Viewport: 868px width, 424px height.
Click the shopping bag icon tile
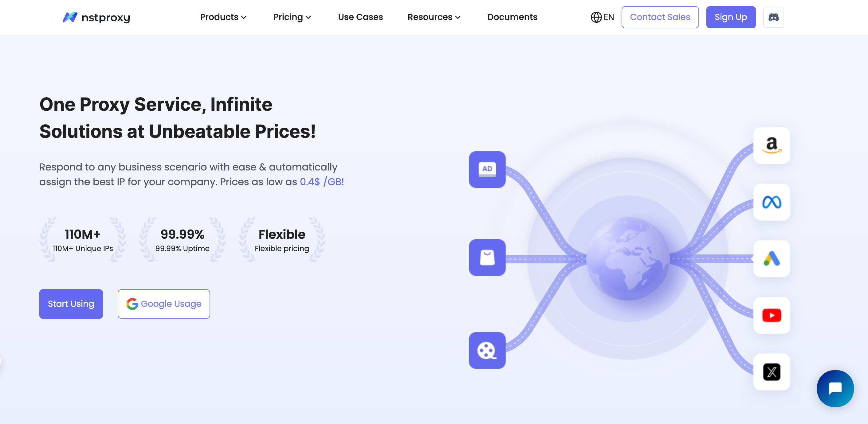[487, 258]
